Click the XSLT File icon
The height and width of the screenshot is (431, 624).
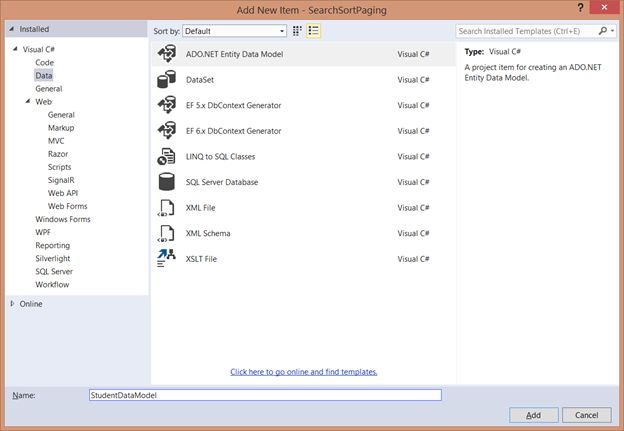[x=166, y=259]
